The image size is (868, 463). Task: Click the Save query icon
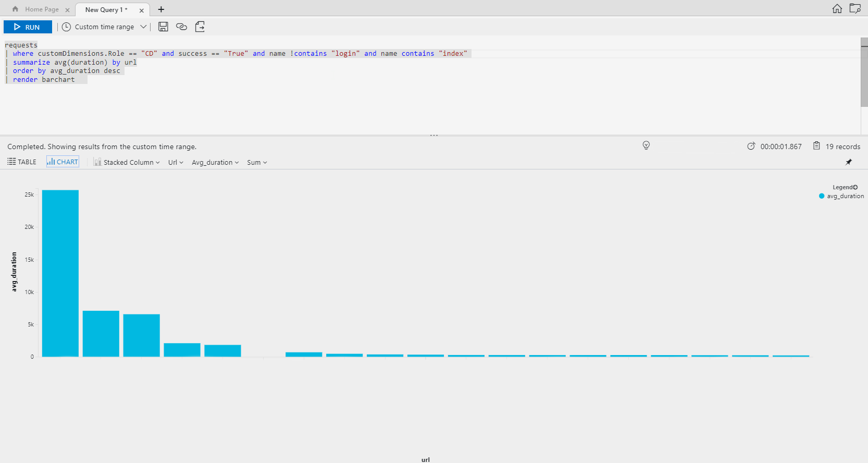pos(163,27)
